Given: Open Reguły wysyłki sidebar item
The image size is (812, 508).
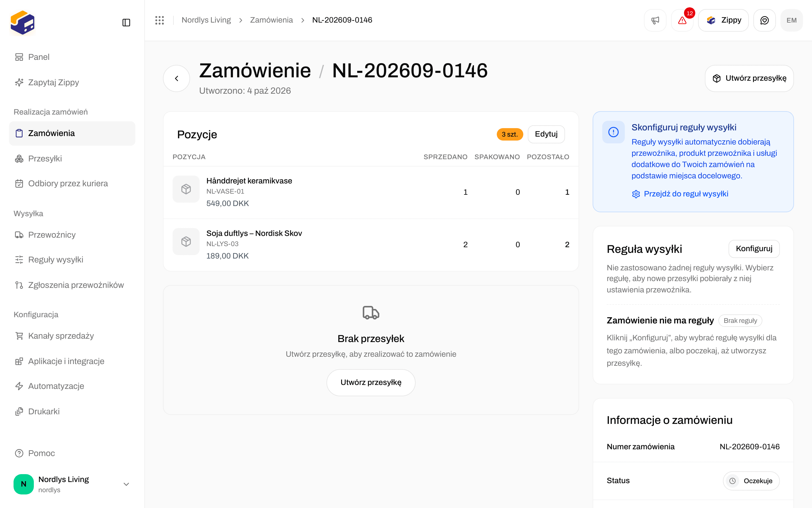Looking at the screenshot, I should click(72, 260).
